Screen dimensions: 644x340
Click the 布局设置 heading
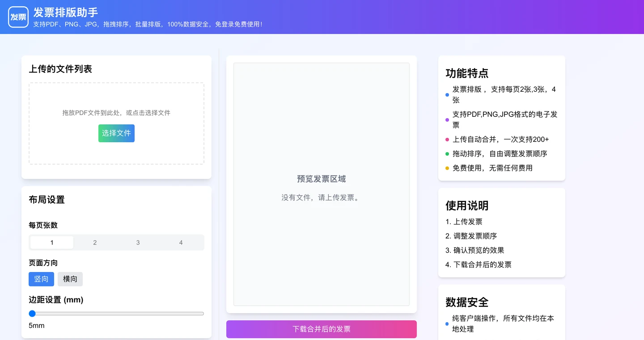pos(47,200)
